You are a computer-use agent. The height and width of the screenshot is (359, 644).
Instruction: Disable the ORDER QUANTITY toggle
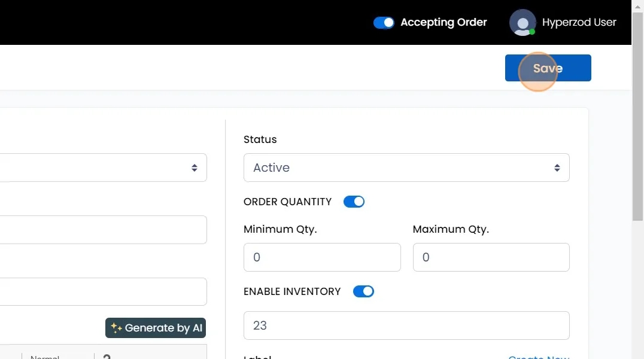point(354,202)
